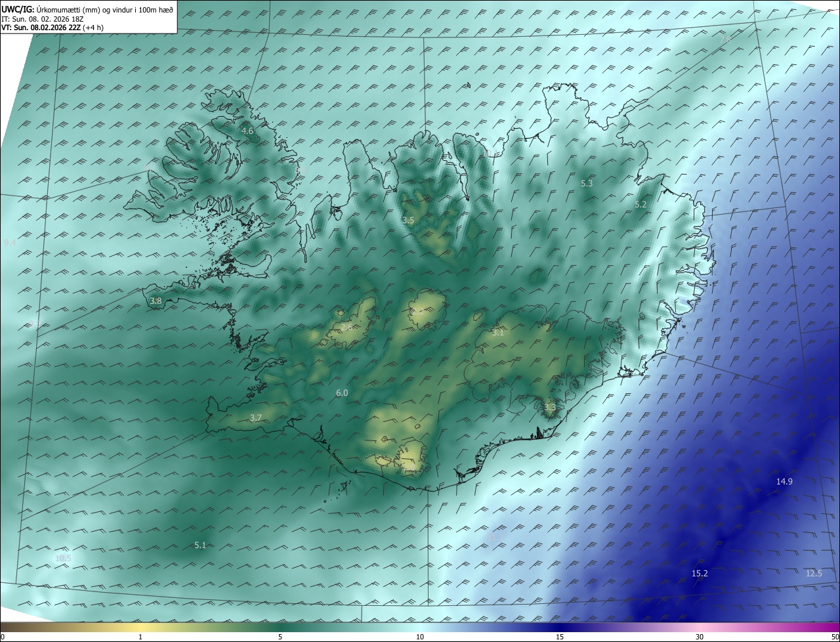Screen dimensions: 840x642
Task: Click the 3.1 value label on the map
Action: point(498,333)
